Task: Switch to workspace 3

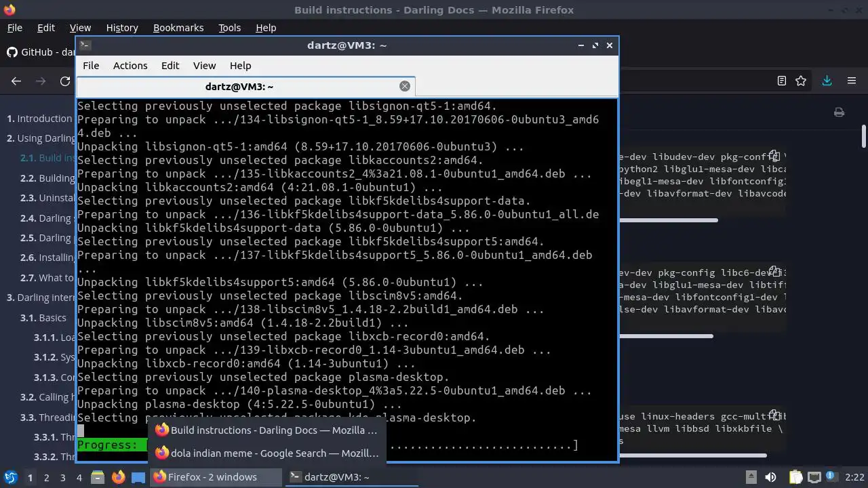Action: 62,478
